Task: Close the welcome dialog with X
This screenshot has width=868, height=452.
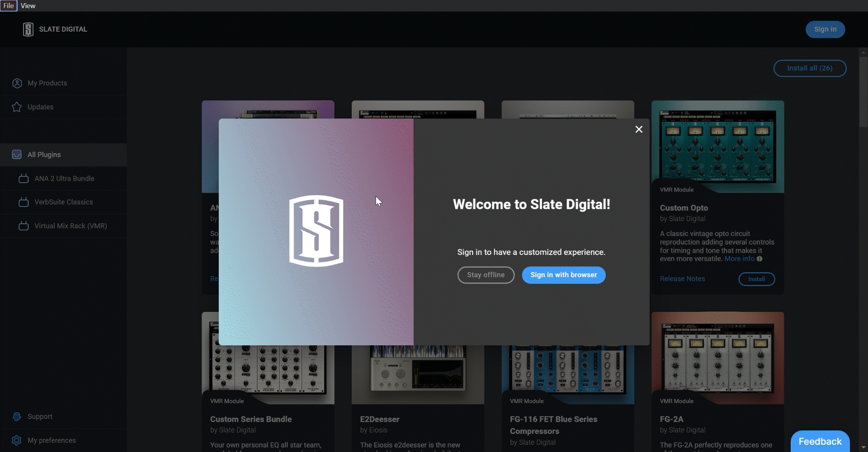Action: pyautogui.click(x=639, y=129)
